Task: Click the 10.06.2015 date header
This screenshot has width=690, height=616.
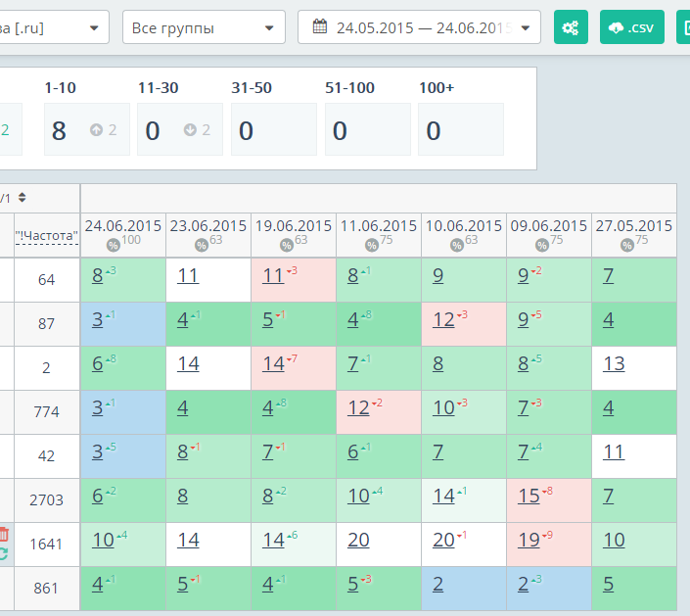Action: (464, 226)
